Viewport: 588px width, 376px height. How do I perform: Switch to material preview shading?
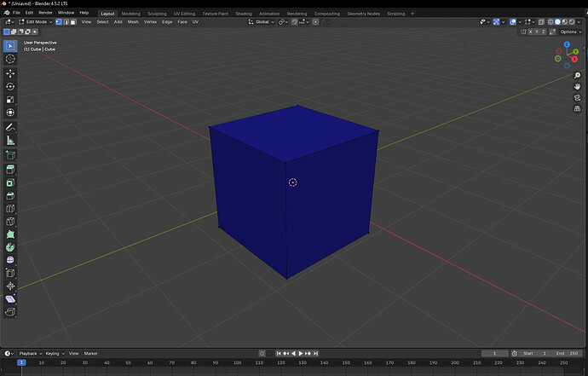click(x=565, y=22)
